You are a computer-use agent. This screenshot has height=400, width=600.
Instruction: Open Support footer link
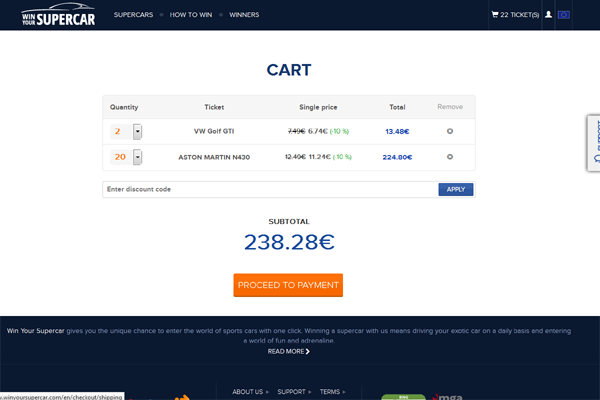click(294, 392)
